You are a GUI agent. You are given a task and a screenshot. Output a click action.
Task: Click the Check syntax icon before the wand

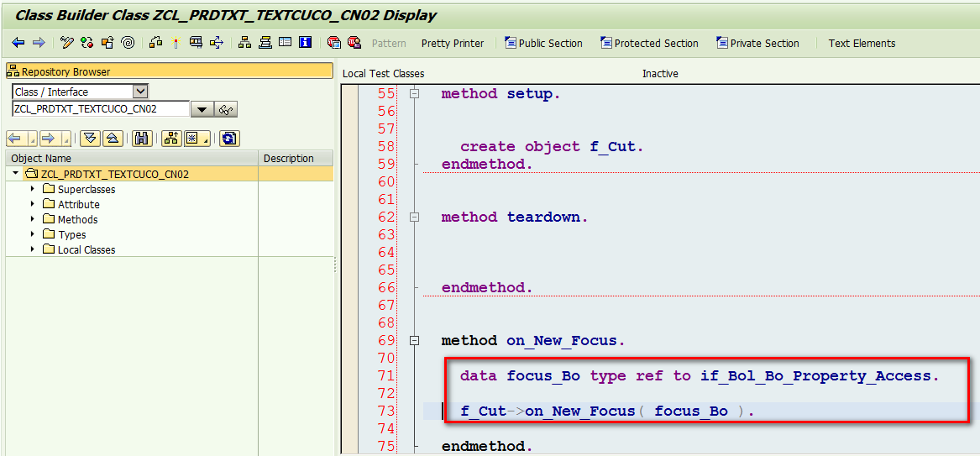(156, 43)
